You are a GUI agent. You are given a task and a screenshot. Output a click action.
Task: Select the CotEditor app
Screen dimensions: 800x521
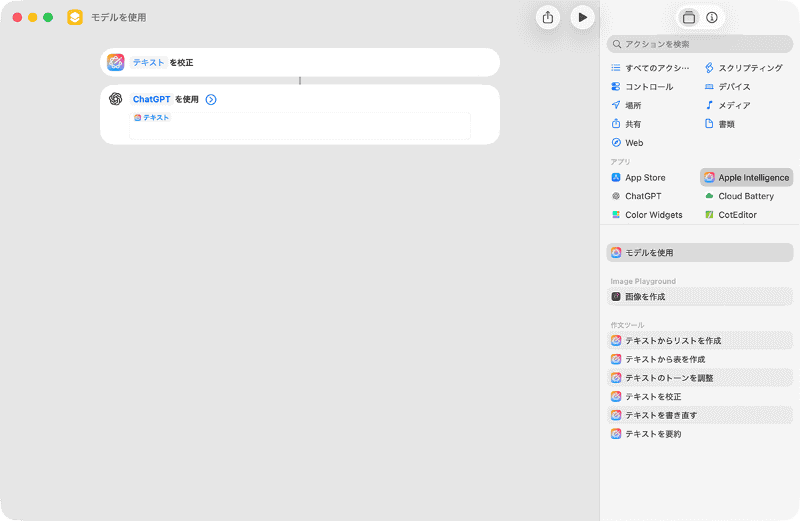coord(737,215)
